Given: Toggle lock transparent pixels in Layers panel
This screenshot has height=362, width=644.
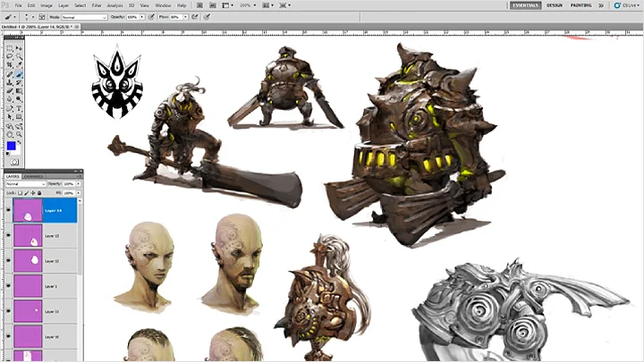Looking at the screenshot, I should 20,193.
